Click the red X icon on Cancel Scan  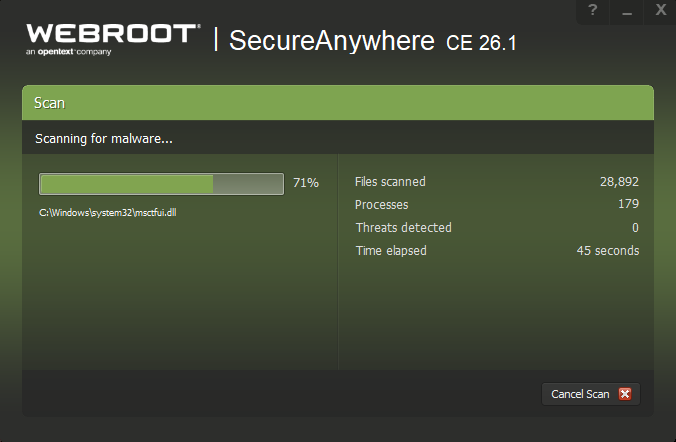625,394
